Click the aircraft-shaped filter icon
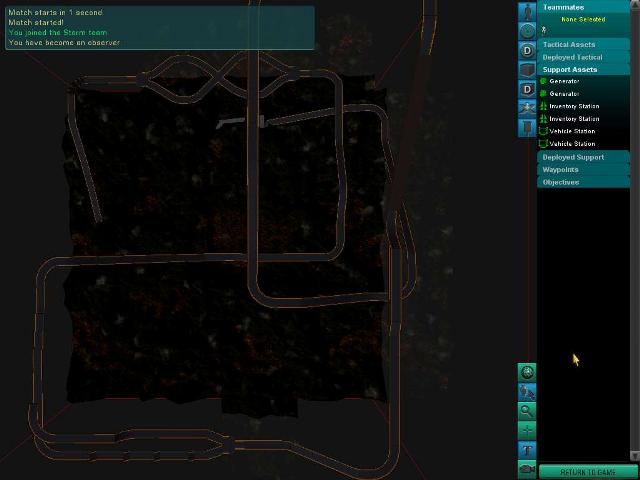640x480 pixels. (x=527, y=108)
